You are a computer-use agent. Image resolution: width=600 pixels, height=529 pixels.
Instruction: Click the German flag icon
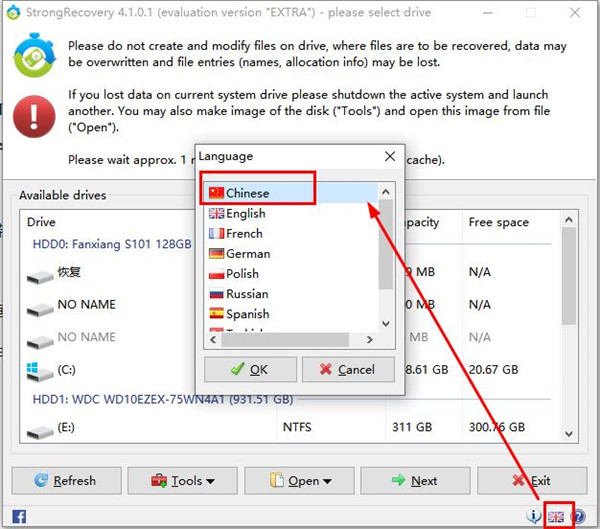(x=216, y=253)
